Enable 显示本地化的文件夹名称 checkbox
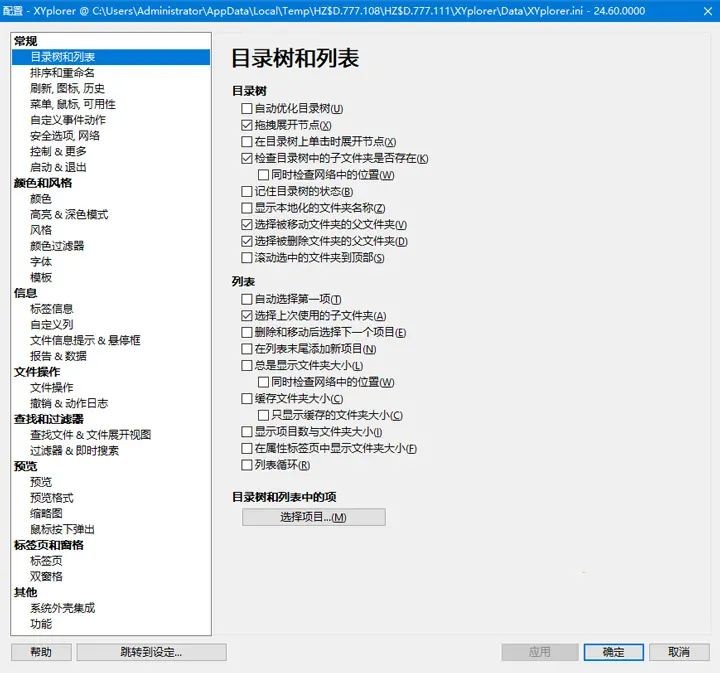Image resolution: width=720 pixels, height=673 pixels. pos(247,208)
